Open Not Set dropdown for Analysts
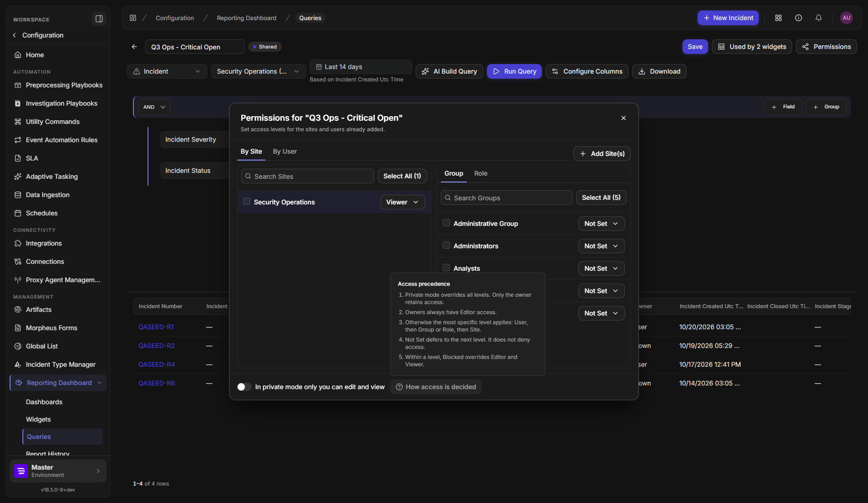Screen dimensions: 868x503 601,268
